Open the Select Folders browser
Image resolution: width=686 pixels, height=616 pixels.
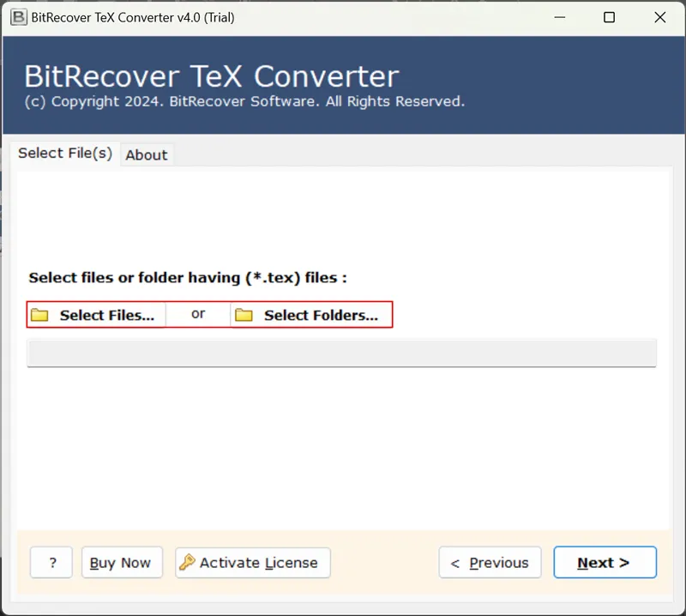pos(311,314)
